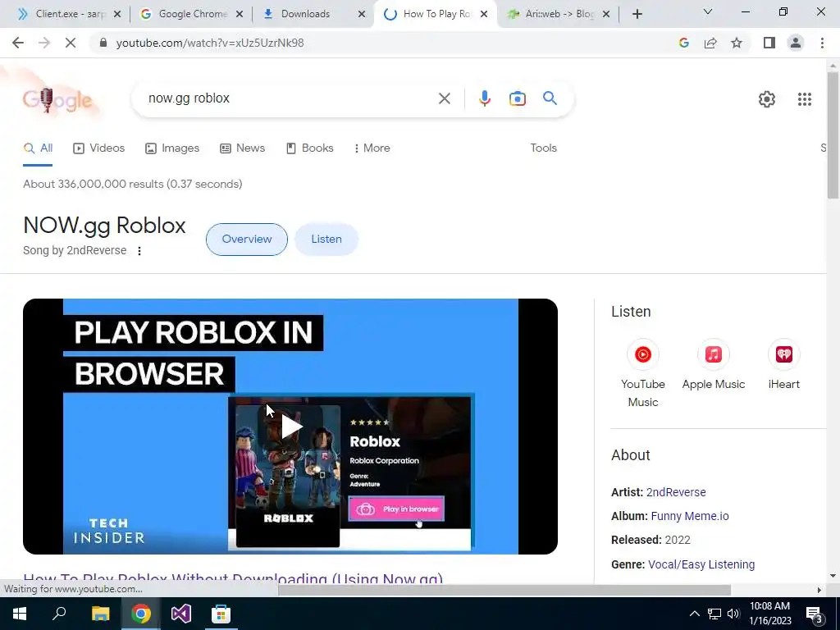Screen dimensions: 840x630
Task: Select the News results filter
Action: point(242,148)
